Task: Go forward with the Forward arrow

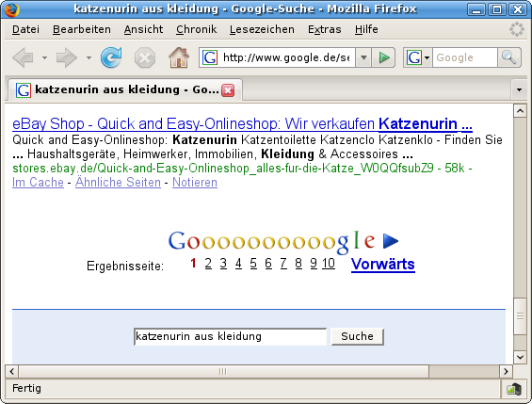Action: (67, 57)
